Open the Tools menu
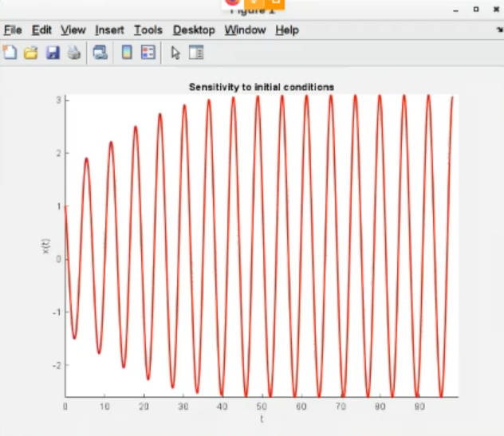The width and height of the screenshot is (504, 436). pyautogui.click(x=148, y=30)
